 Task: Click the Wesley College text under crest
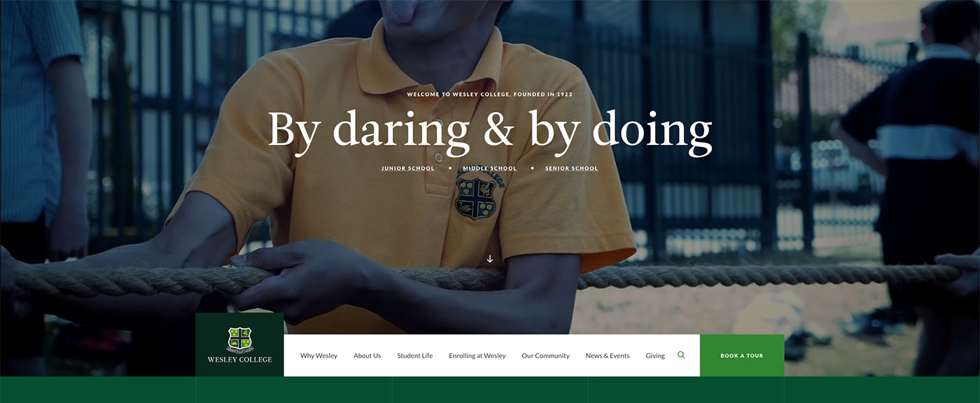pos(240,360)
